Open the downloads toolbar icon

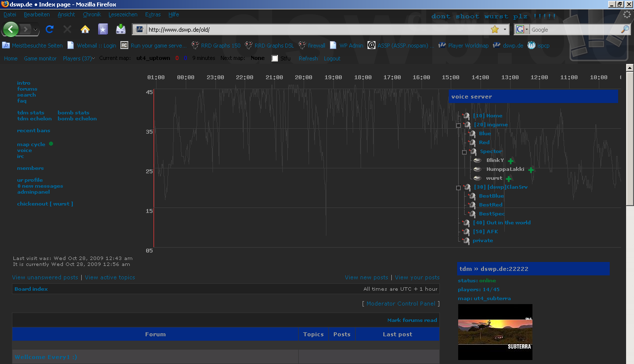click(121, 29)
